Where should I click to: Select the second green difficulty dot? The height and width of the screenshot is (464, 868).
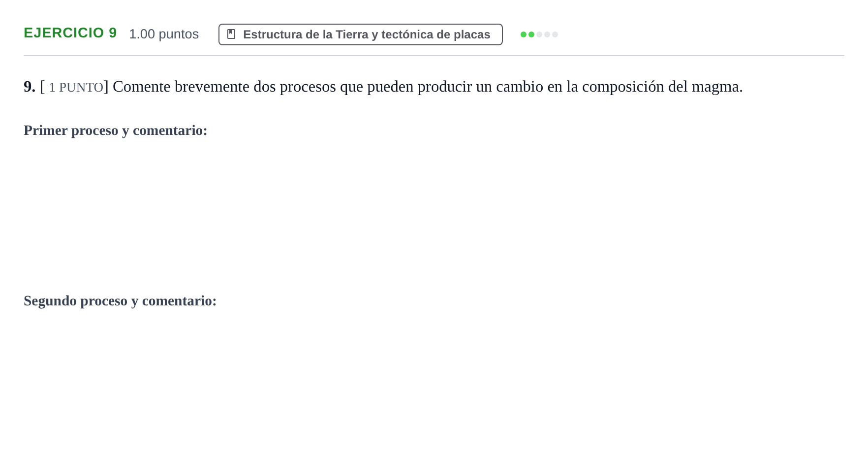531,34
